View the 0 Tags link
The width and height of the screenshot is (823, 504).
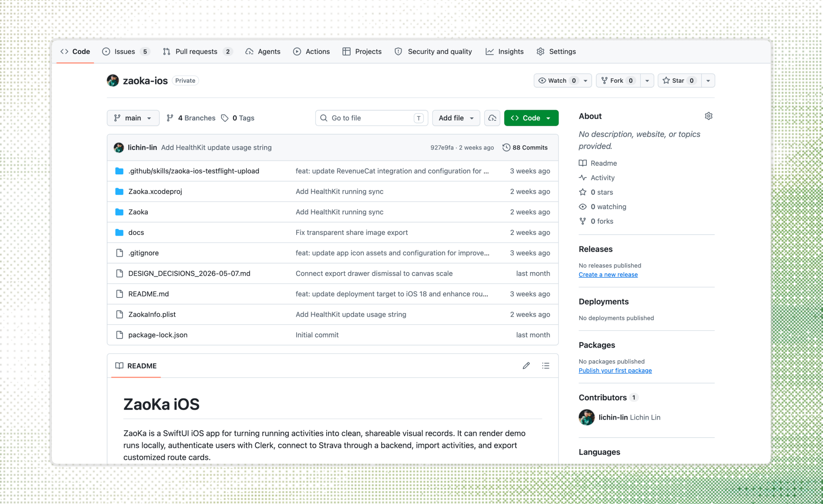[x=238, y=118]
